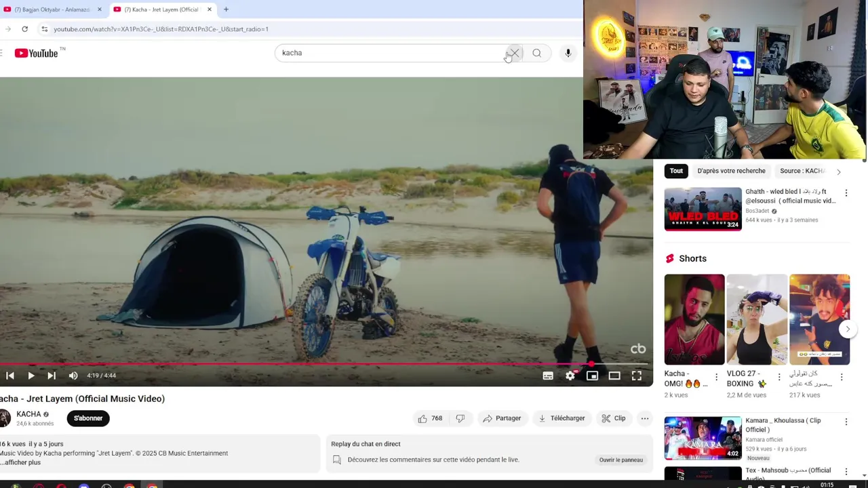Image resolution: width=868 pixels, height=488 pixels.
Task: Switch to theater mode
Action: [614, 375]
